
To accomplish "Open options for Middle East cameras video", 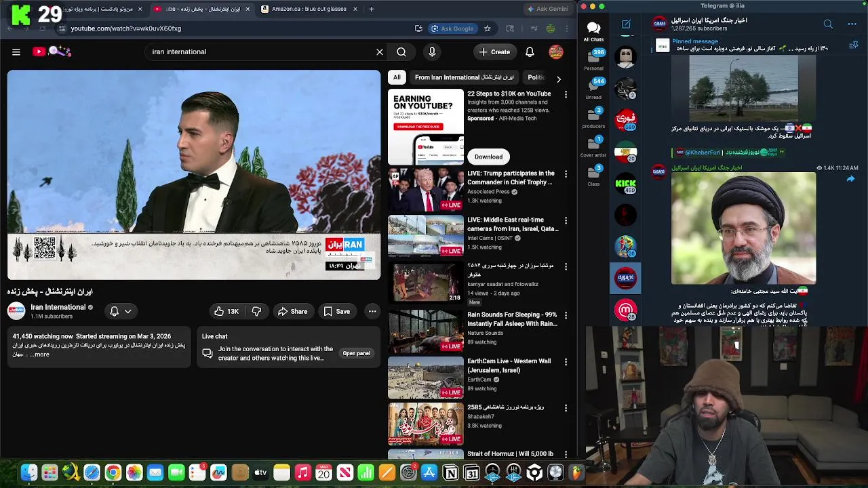I will point(566,221).
